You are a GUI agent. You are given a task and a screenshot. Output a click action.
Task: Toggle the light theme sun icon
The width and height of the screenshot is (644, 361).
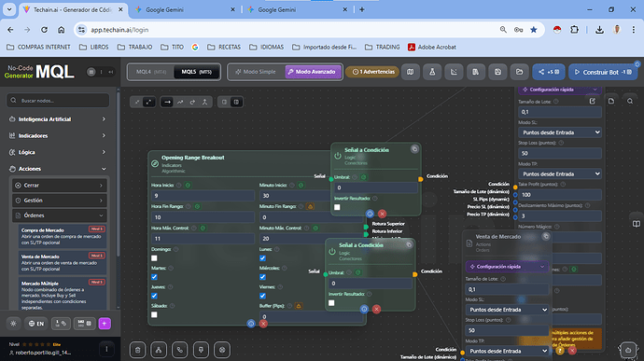(14, 324)
